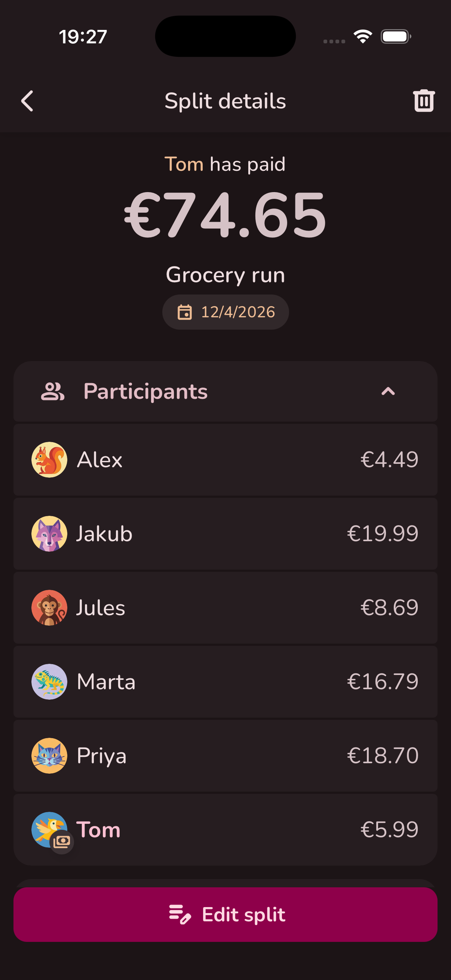Tap Alex's squirrel avatar
451x980 pixels.
pos(49,460)
